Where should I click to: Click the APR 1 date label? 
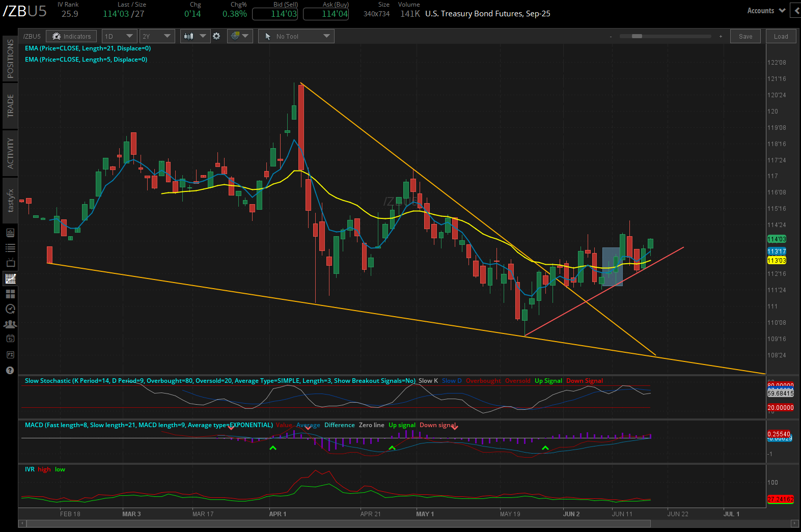pos(278,514)
